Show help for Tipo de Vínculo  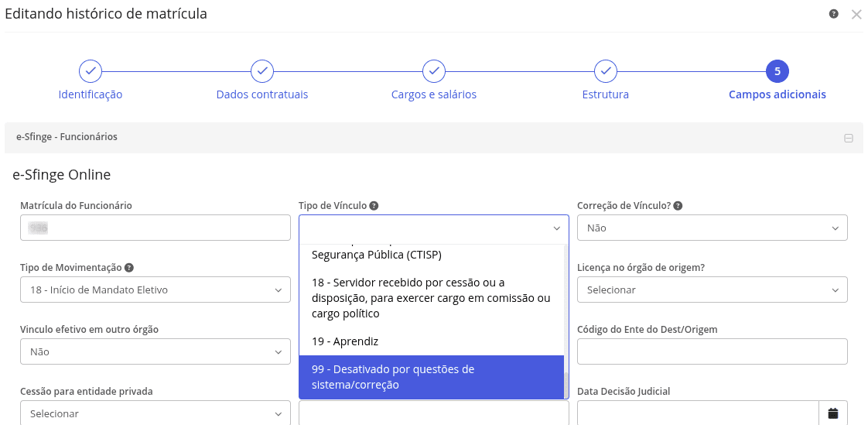(x=374, y=206)
